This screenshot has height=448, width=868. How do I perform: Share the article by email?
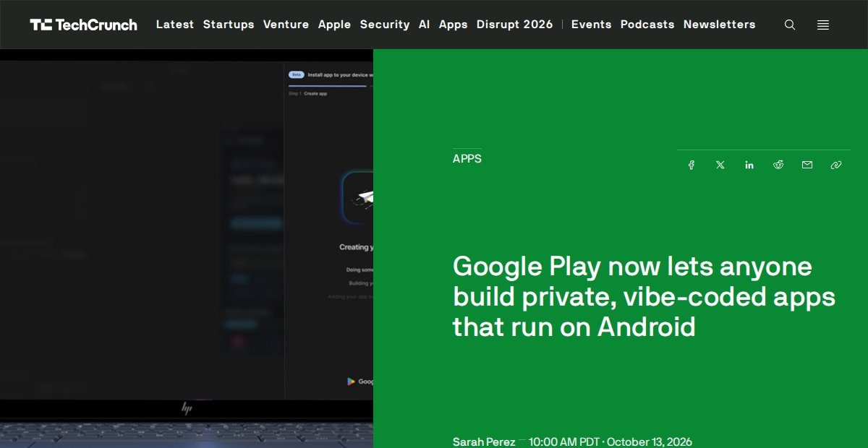coord(807,165)
